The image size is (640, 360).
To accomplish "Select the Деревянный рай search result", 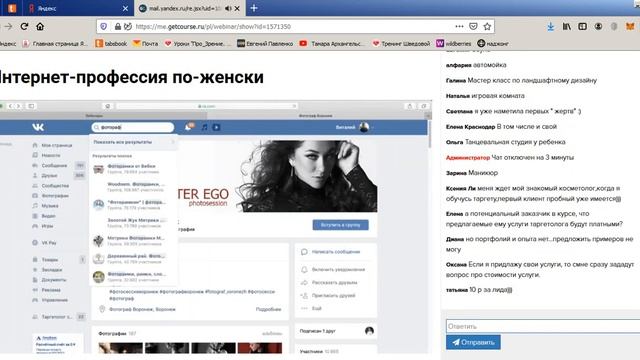I will (x=133, y=259).
